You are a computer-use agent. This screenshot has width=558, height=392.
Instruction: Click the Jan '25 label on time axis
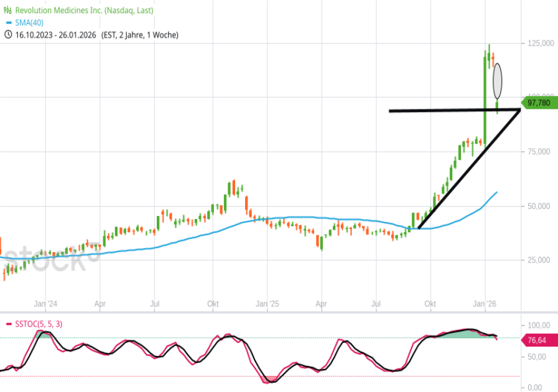267,304
